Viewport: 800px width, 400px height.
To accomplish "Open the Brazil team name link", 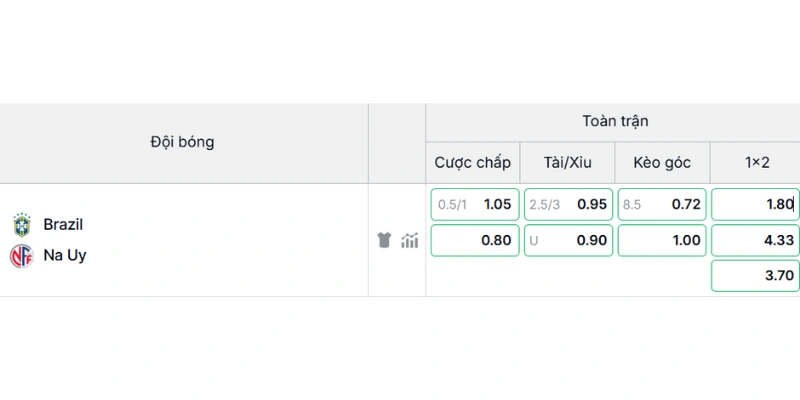I will tap(63, 224).
